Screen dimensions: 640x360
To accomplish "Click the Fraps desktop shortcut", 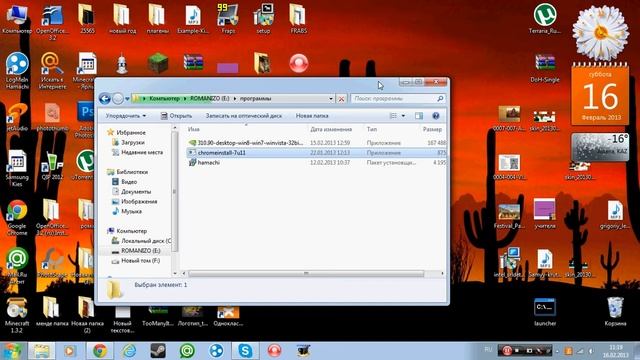I will click(228, 19).
